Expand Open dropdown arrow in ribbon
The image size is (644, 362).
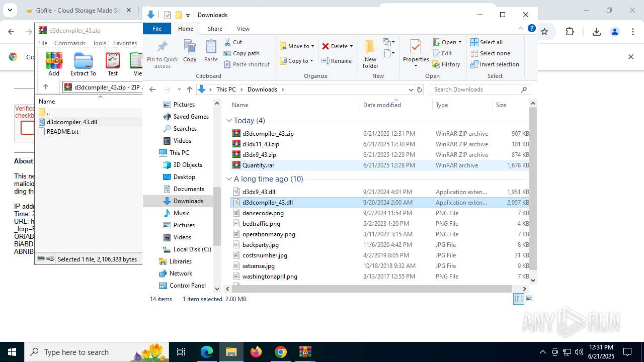tap(460, 42)
